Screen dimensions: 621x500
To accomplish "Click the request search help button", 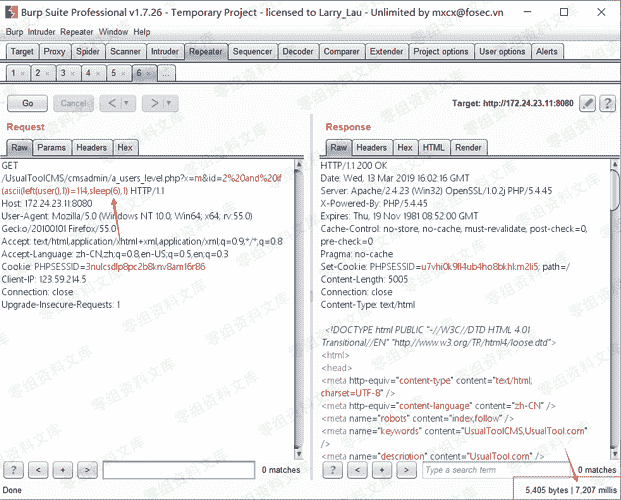I will pos(15,469).
